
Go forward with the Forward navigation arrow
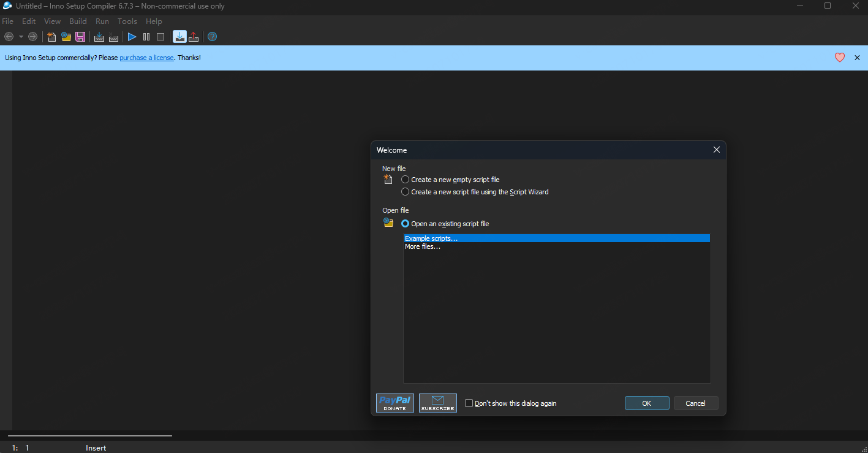pos(32,37)
